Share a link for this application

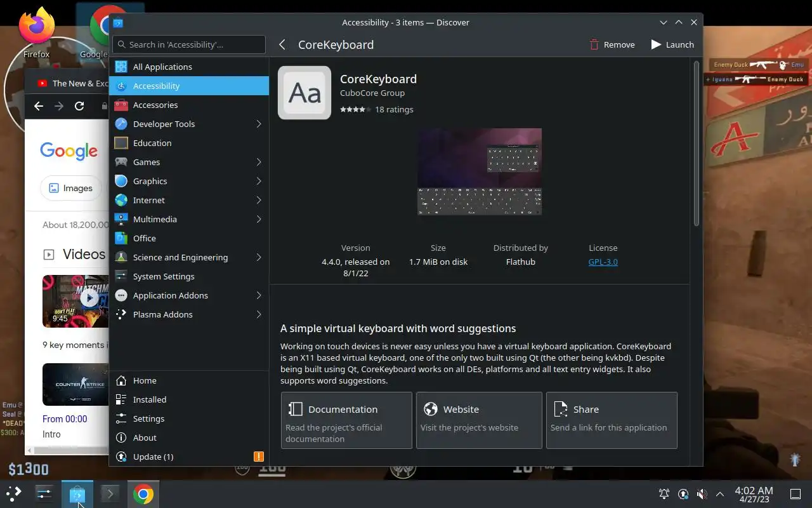click(612, 420)
